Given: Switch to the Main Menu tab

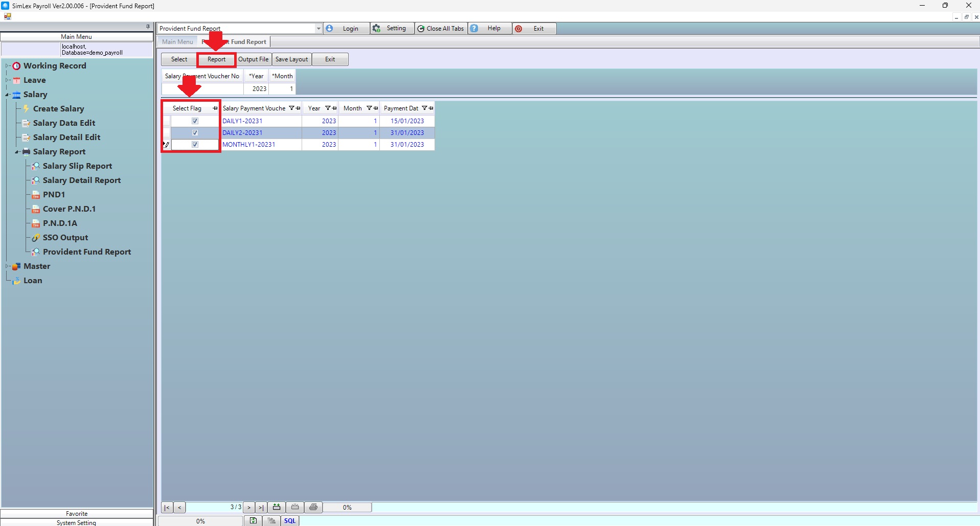Looking at the screenshot, I should [177, 42].
